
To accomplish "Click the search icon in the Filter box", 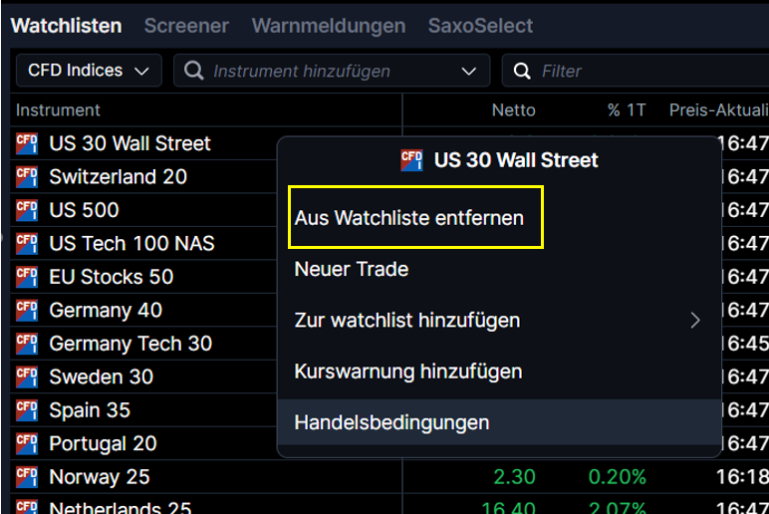I will tap(522, 71).
